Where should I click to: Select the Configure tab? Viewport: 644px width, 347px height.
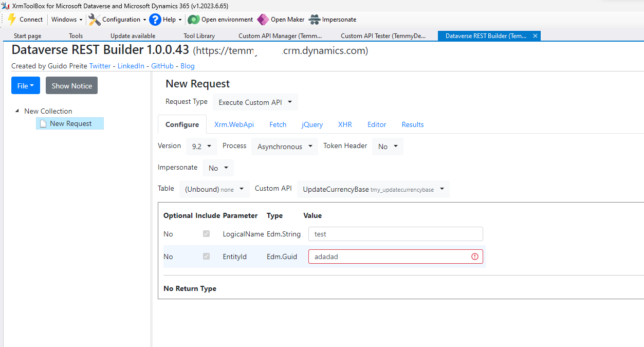coord(182,124)
